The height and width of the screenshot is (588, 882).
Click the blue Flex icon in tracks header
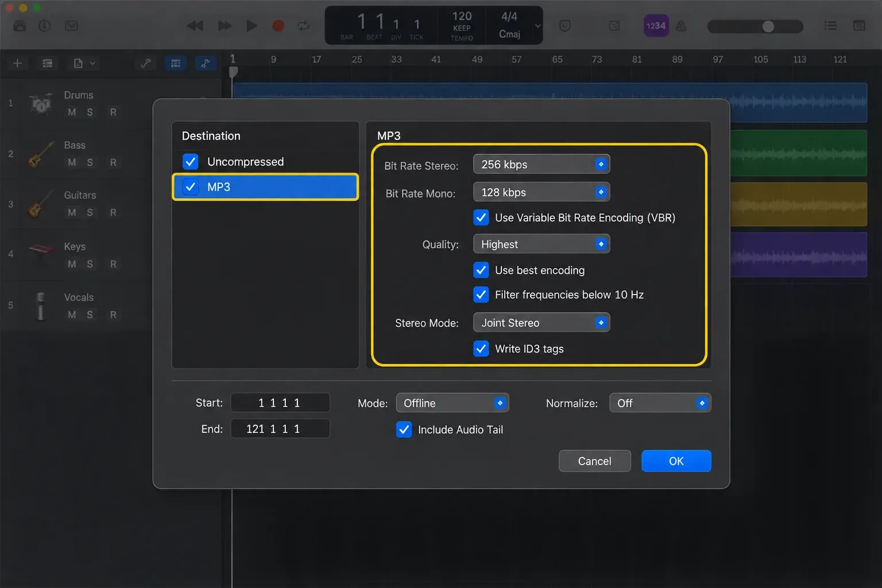pos(206,63)
